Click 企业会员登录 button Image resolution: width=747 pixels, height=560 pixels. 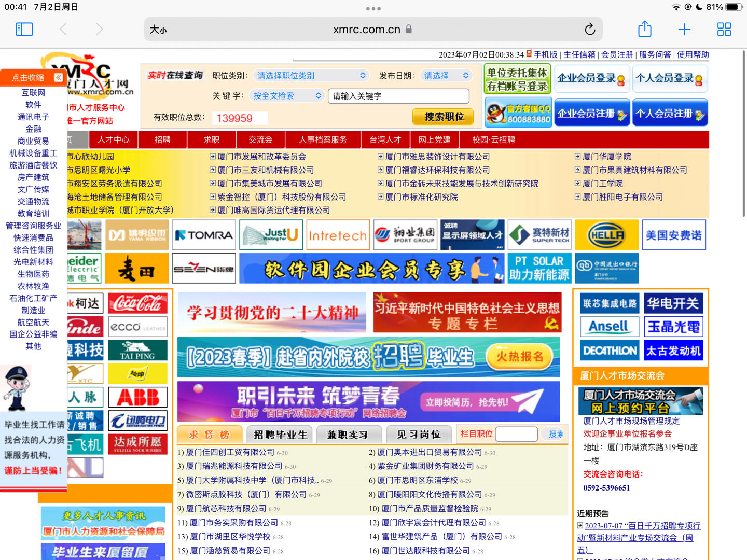[592, 79]
